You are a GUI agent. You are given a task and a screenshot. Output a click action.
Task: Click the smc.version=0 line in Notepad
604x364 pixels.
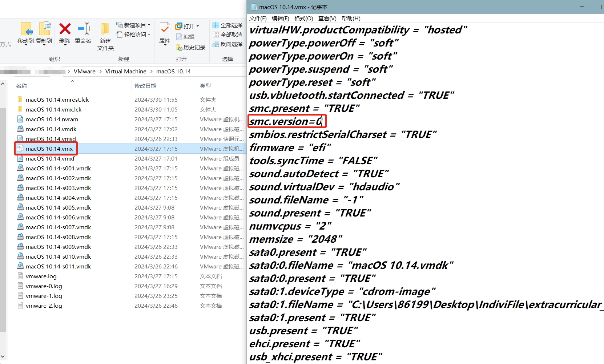point(286,121)
